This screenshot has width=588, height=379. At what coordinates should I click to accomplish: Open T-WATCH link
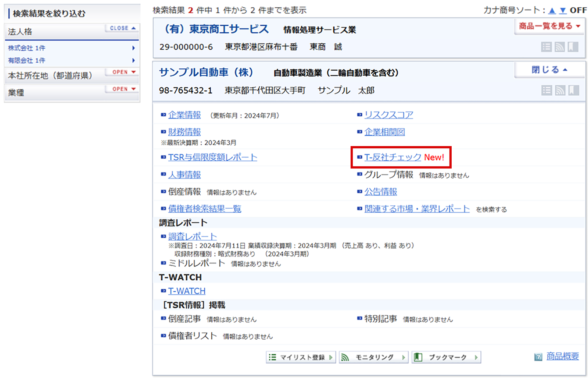(187, 291)
